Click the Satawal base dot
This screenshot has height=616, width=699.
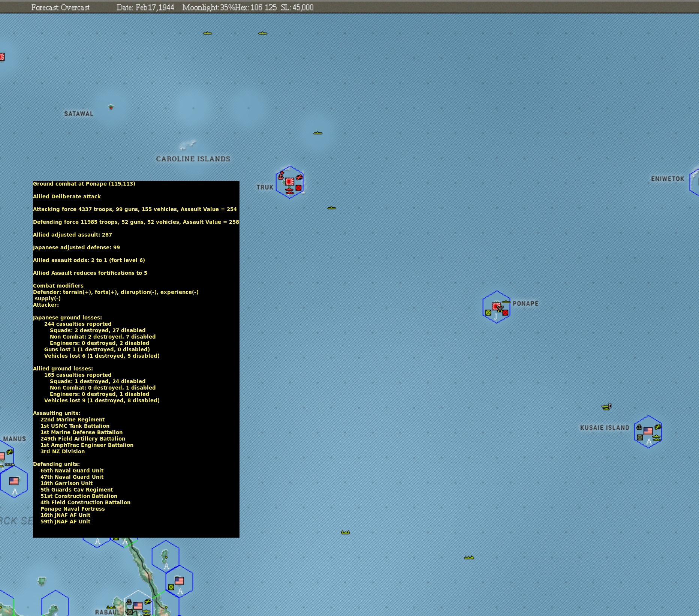[111, 107]
